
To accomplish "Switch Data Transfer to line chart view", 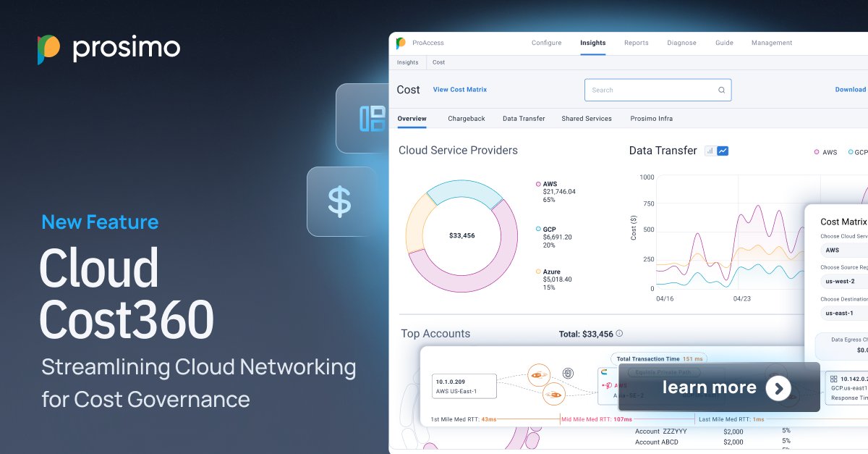I will [723, 151].
